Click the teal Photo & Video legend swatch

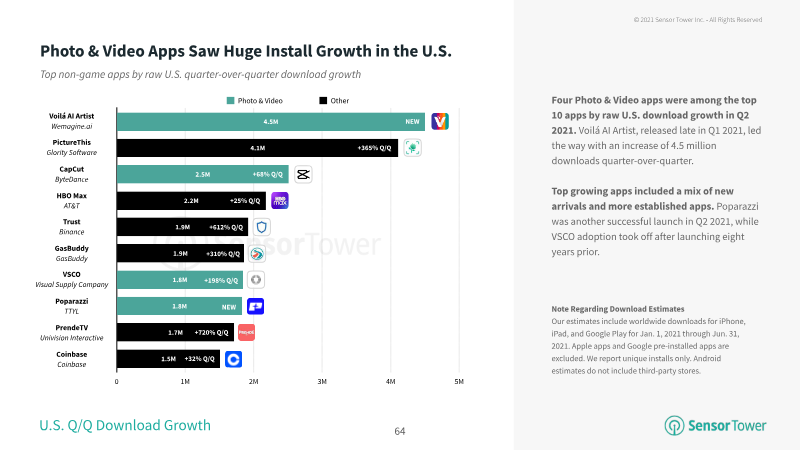[231, 101]
